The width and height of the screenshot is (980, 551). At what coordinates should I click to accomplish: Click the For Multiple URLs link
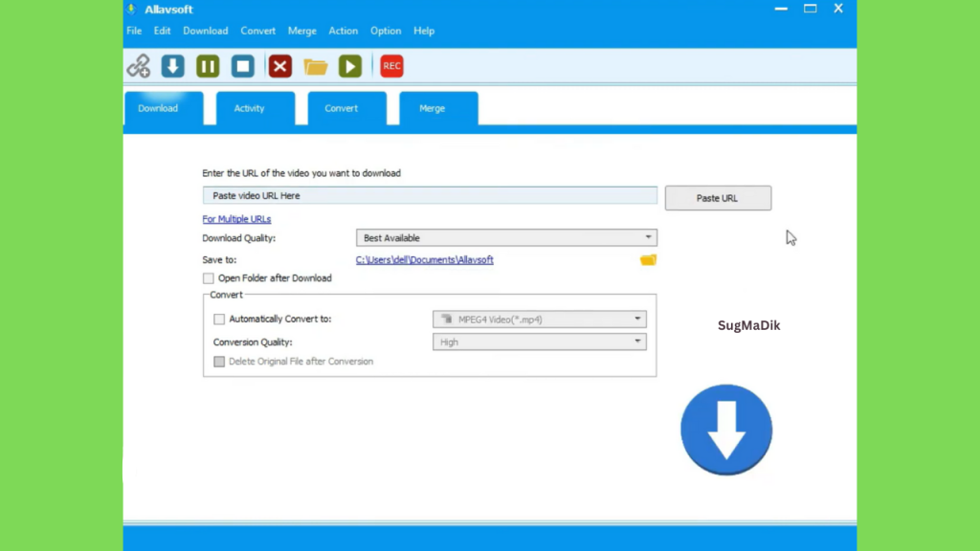pyautogui.click(x=236, y=219)
